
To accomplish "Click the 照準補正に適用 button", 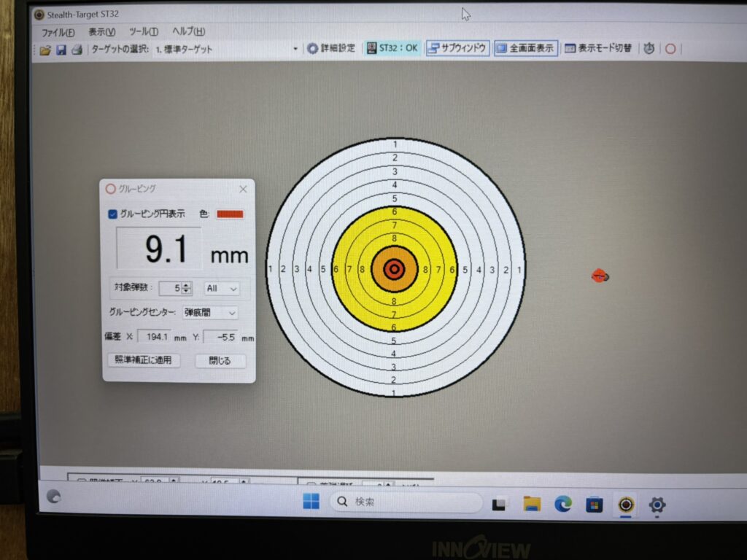I will 144,360.
